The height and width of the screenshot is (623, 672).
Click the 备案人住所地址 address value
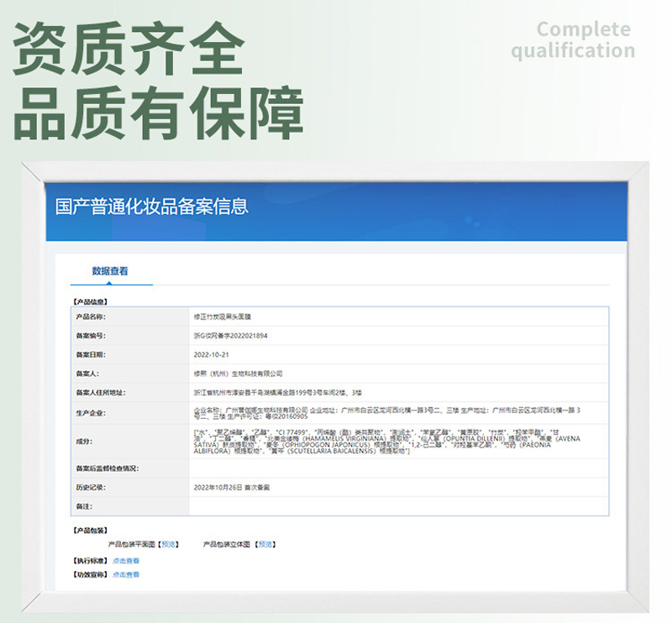coord(277,392)
